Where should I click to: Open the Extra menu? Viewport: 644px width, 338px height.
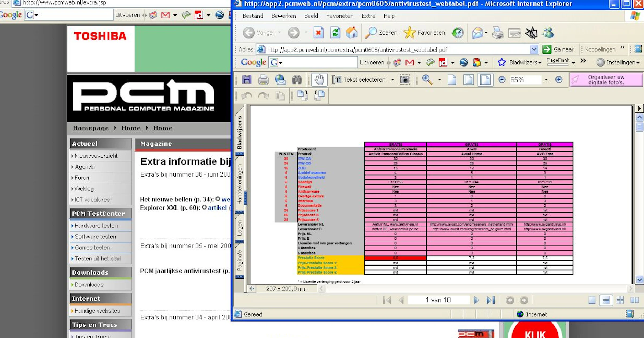click(x=368, y=16)
